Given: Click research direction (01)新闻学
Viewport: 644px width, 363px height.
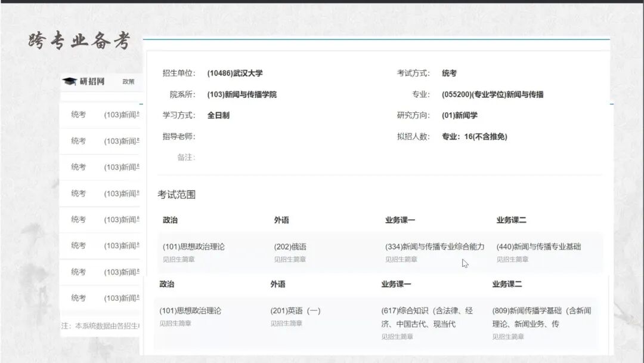Looking at the screenshot, I should [460, 115].
